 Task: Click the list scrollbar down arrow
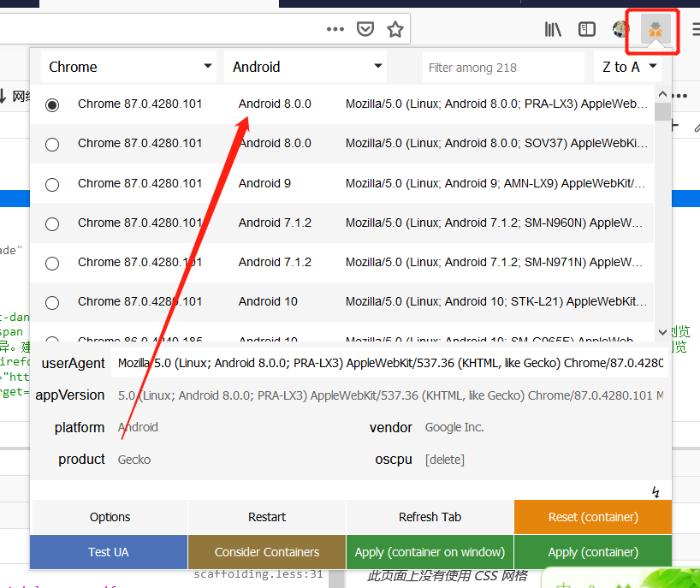(x=662, y=332)
